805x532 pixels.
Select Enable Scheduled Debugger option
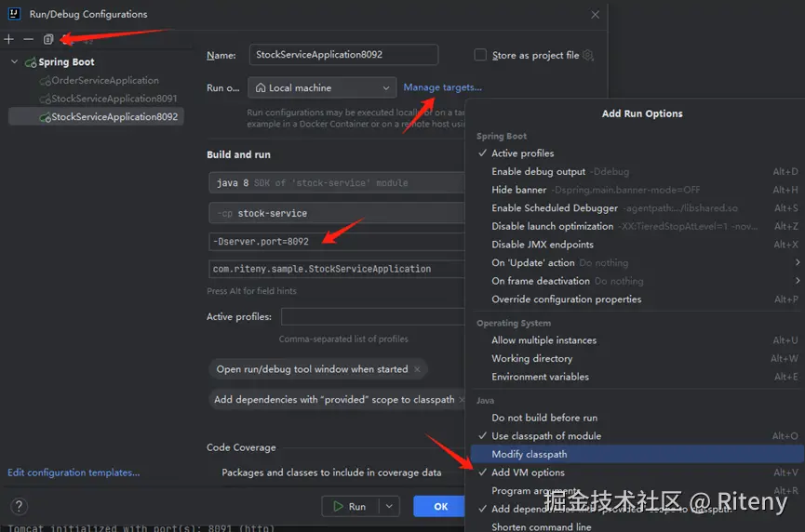[x=637, y=207]
